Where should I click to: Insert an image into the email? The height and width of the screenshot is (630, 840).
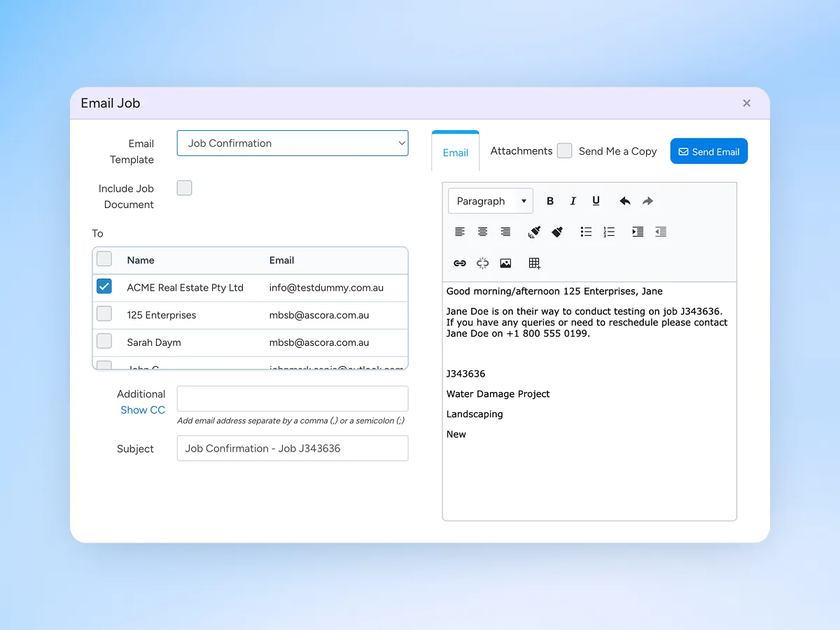tap(505, 263)
